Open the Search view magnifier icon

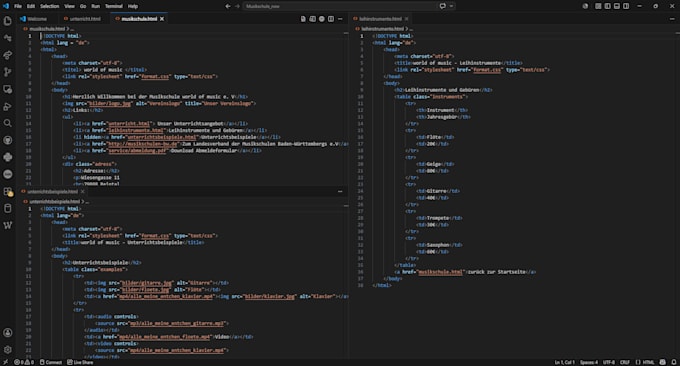[x=7, y=123]
